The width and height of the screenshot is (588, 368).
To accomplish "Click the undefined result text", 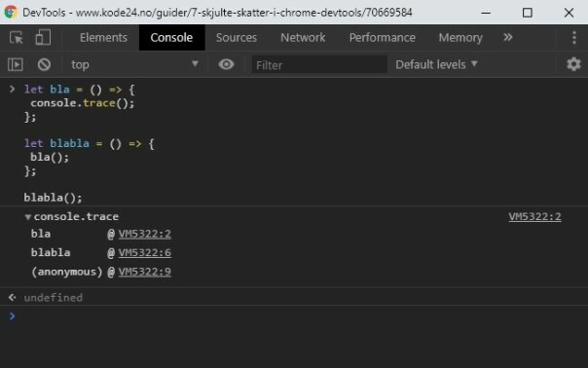I will click(54, 298).
